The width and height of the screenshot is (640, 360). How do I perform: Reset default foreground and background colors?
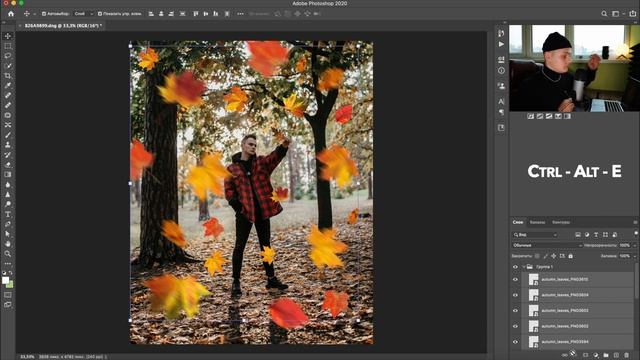pos(4,273)
